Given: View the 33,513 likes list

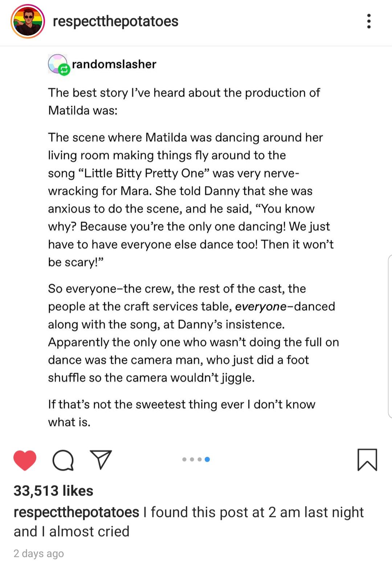Looking at the screenshot, I should tap(53, 491).
